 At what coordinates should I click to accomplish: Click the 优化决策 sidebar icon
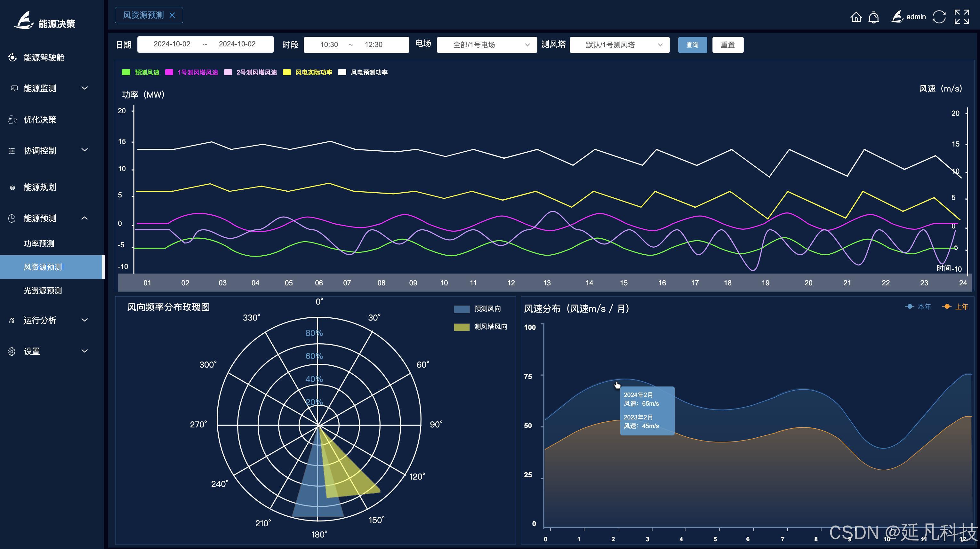(x=12, y=120)
